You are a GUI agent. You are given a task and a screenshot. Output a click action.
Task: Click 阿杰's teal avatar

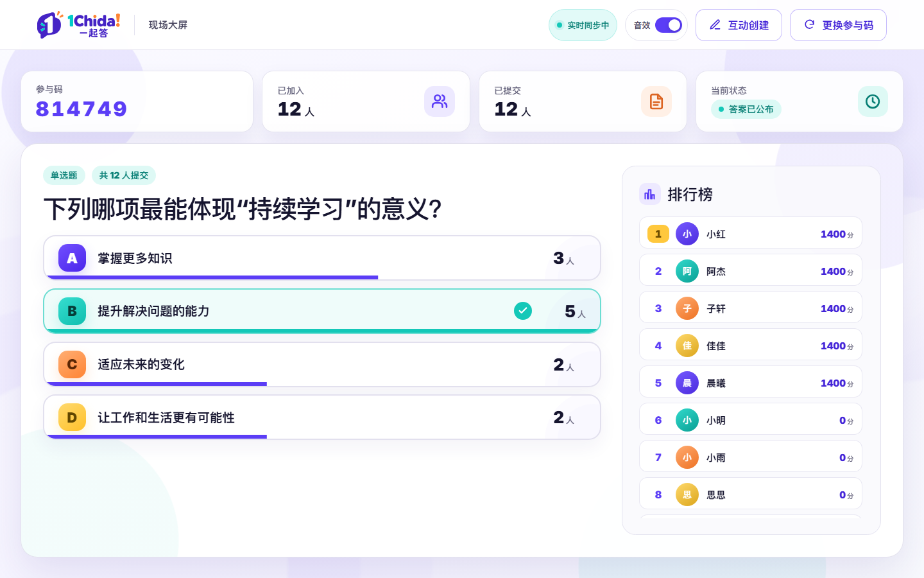(687, 271)
